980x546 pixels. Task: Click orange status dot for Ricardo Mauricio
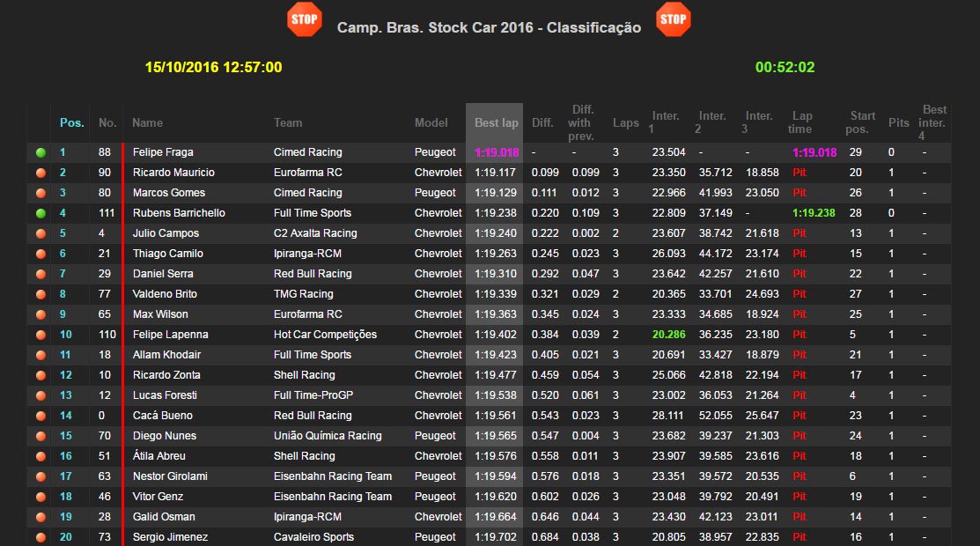click(x=41, y=173)
